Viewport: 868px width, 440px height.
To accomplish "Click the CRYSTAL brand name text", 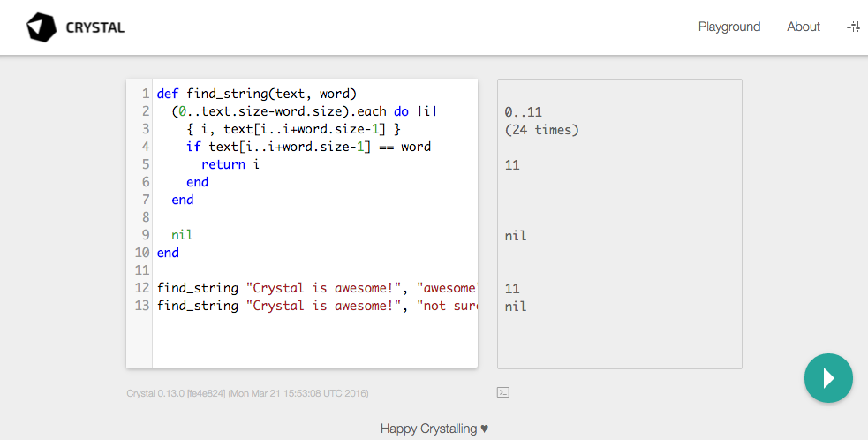I will pyautogui.click(x=95, y=27).
